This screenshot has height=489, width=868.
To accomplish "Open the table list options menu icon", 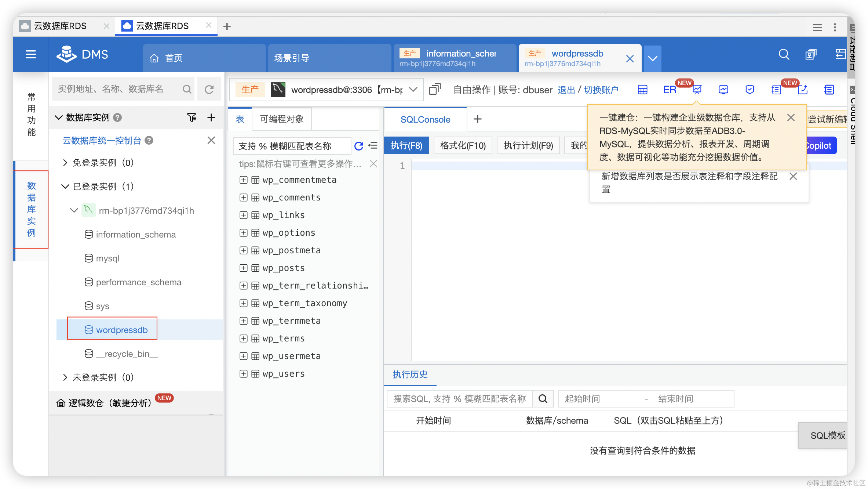I will (373, 146).
